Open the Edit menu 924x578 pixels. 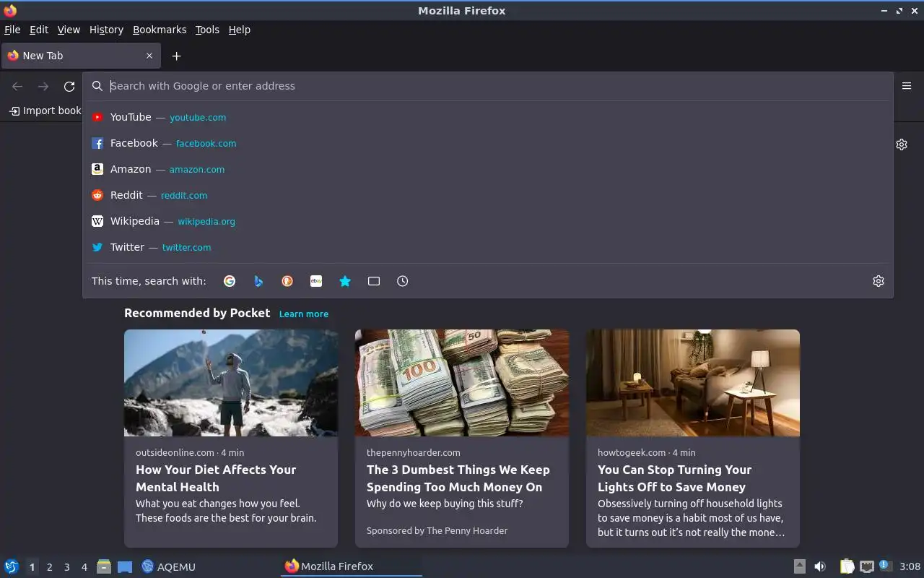[x=39, y=30]
